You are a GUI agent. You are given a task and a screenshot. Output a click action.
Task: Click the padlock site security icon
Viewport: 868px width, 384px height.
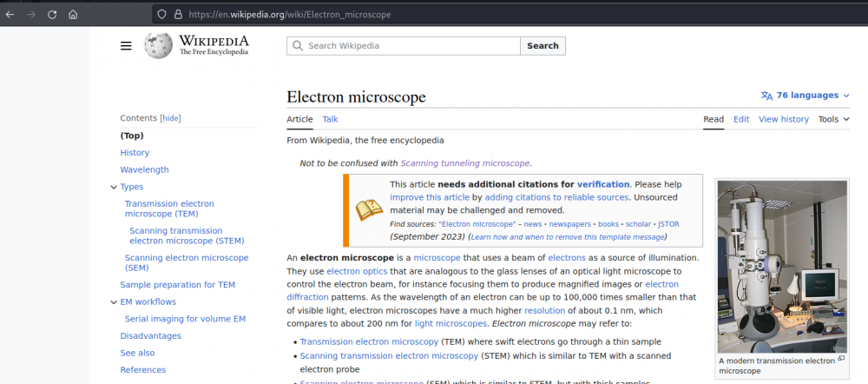tap(178, 15)
